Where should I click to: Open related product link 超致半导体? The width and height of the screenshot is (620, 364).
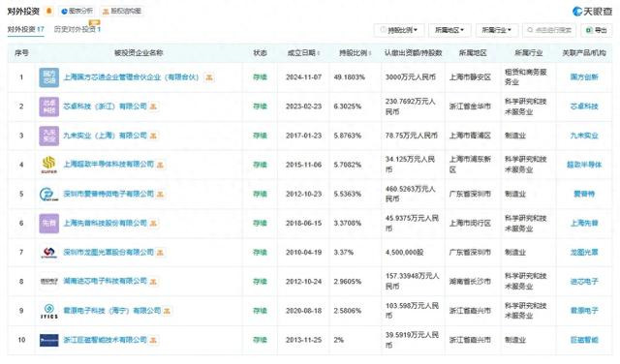pyautogui.click(x=584, y=165)
